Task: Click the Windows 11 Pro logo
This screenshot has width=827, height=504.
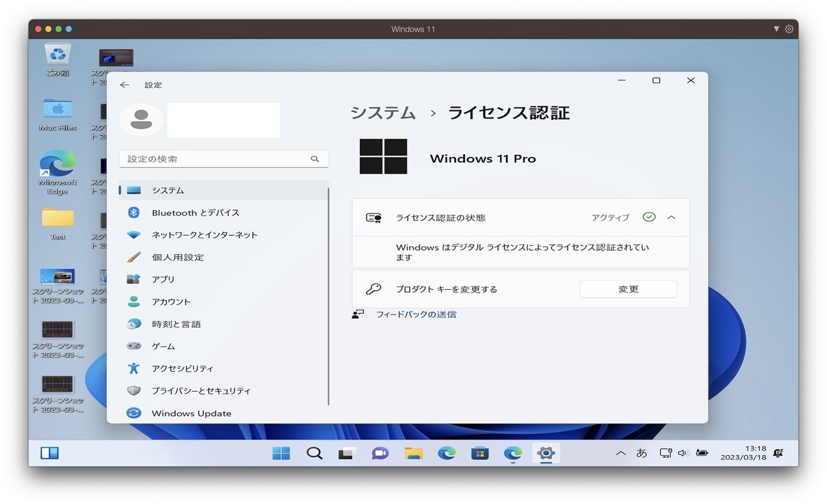Action: tap(383, 156)
